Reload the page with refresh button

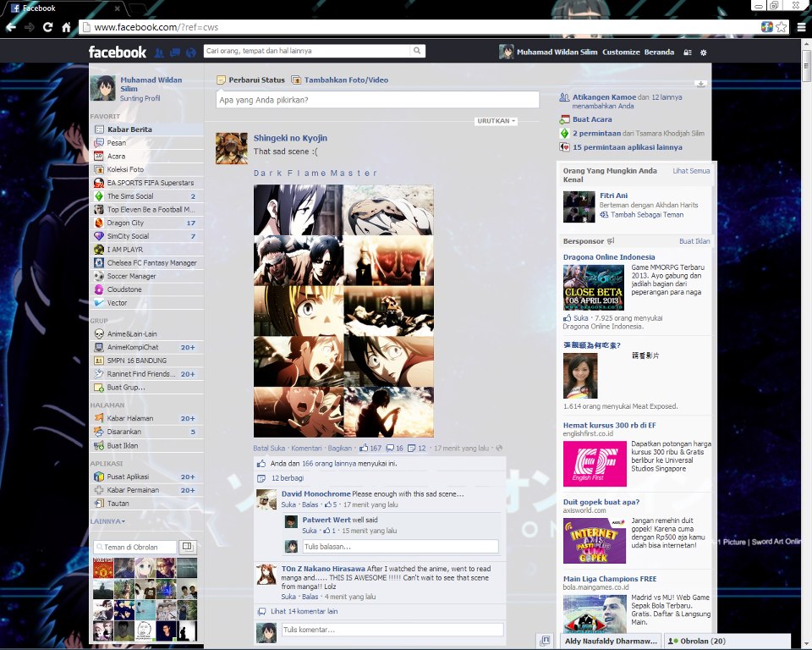[47, 27]
